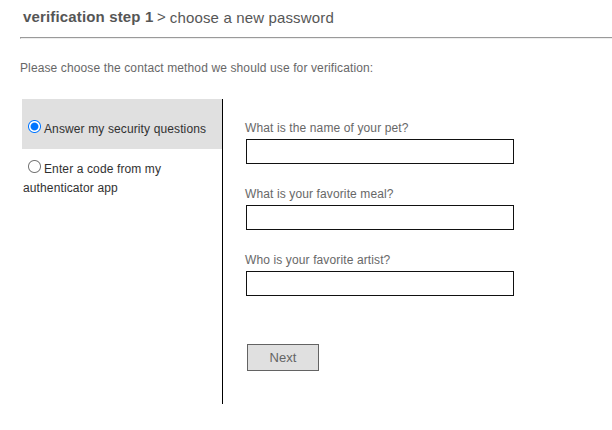Focus the favorite artist answer field
612x430 pixels.
380,283
